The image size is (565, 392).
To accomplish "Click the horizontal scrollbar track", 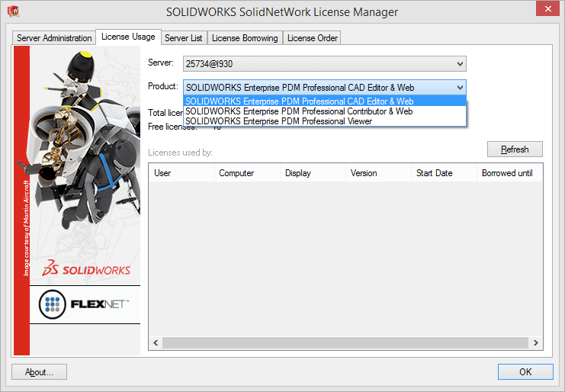I will [345, 342].
